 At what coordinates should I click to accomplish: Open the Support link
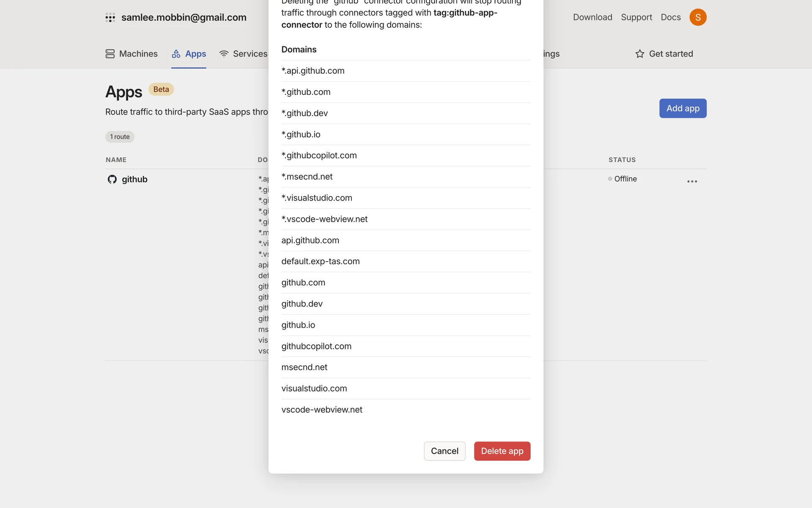click(x=636, y=17)
